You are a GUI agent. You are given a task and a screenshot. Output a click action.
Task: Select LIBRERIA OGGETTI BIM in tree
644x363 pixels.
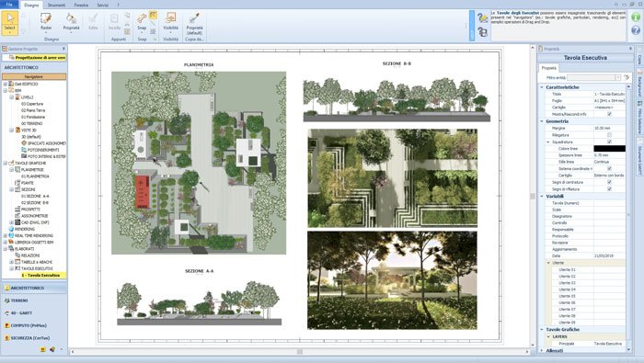[34, 243]
